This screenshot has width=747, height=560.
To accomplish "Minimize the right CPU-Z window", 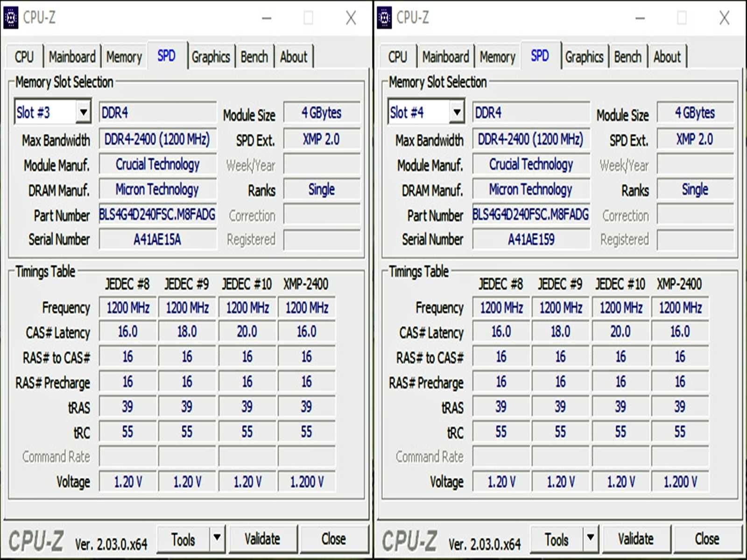I will tap(640, 18).
